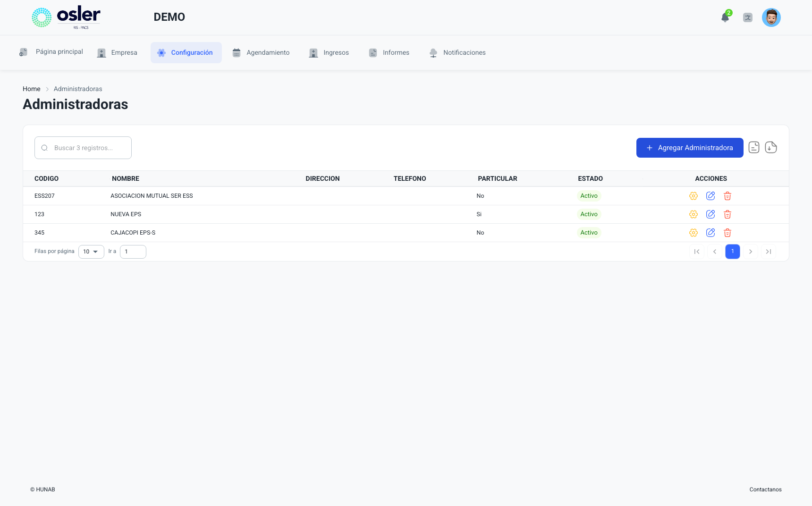Sort by CODIGO column header
This screenshot has width=812, height=506.
(x=46, y=178)
